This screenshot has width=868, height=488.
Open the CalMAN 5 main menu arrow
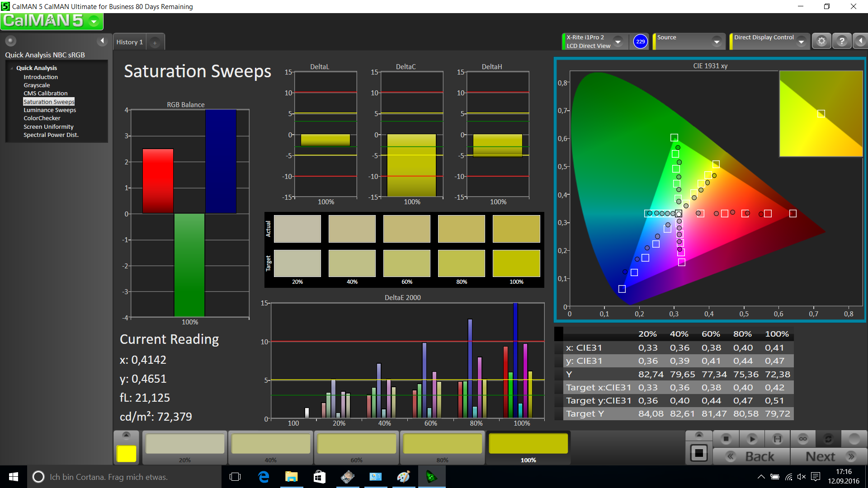(x=94, y=21)
